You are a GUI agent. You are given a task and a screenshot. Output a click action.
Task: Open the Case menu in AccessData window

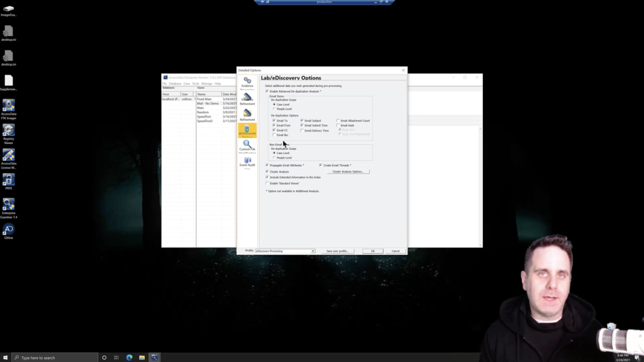click(187, 84)
